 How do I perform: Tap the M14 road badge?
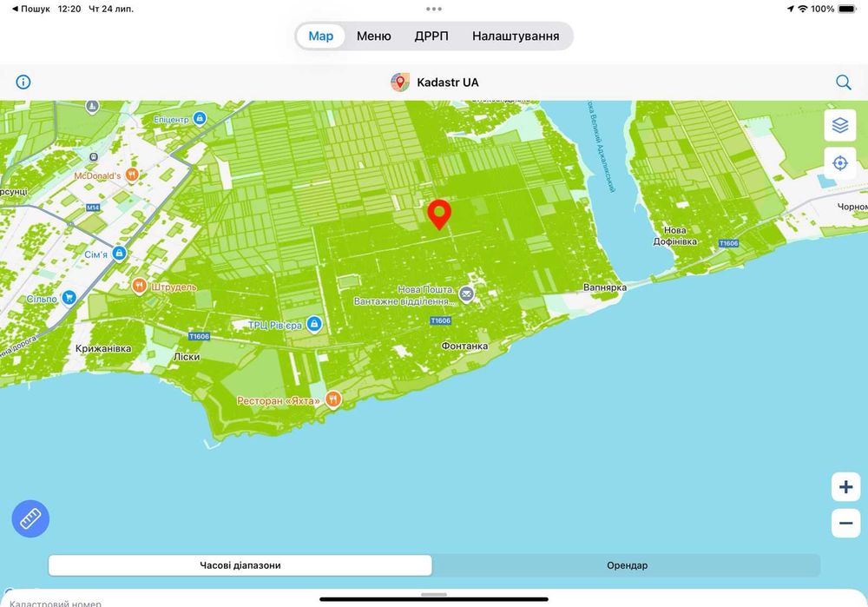93,208
